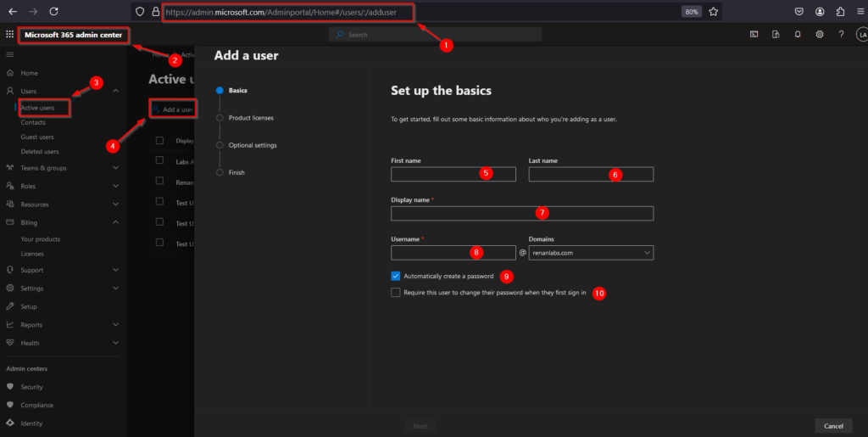Uncheck Automatically create a password
Viewport: 868px width, 437px height.
pos(395,276)
